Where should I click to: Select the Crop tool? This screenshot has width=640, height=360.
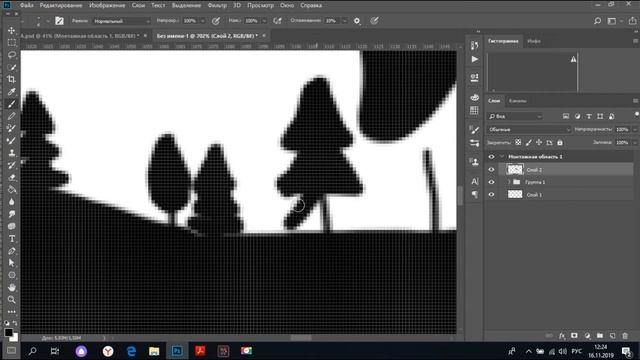[x=11, y=79]
